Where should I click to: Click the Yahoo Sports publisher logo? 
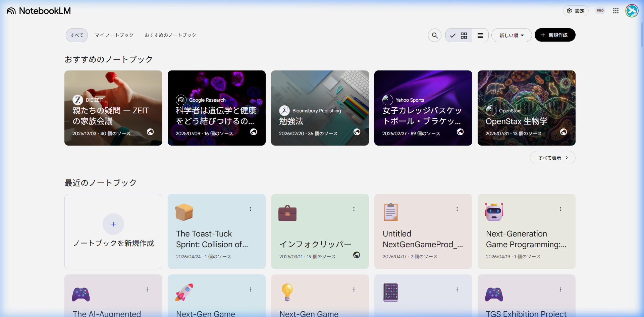[x=388, y=100]
